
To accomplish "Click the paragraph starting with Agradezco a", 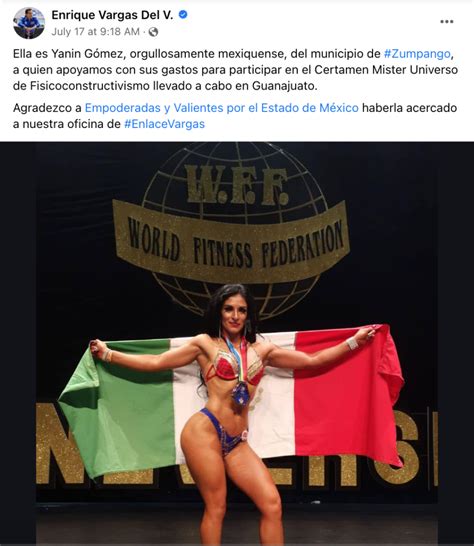I will tap(235, 116).
